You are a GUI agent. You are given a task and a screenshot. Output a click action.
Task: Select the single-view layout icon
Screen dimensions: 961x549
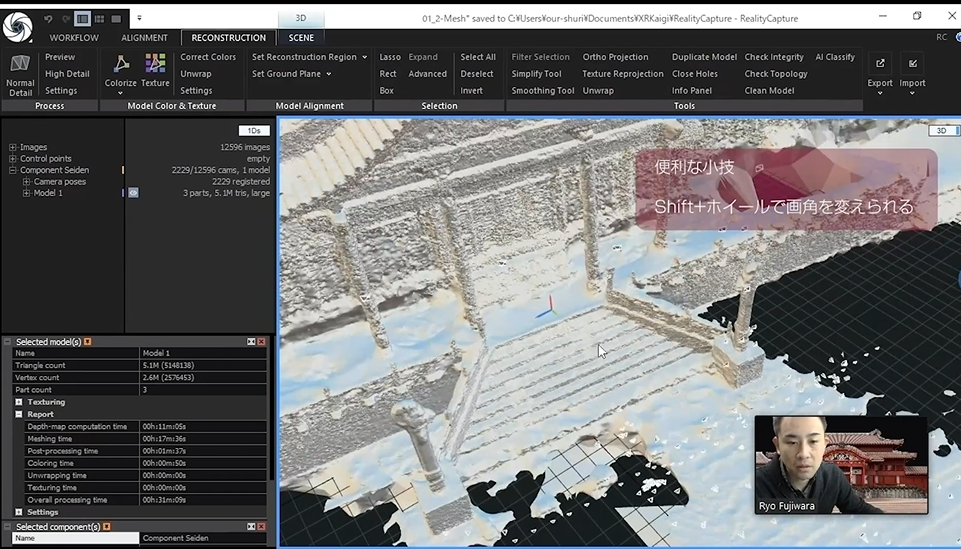point(116,19)
